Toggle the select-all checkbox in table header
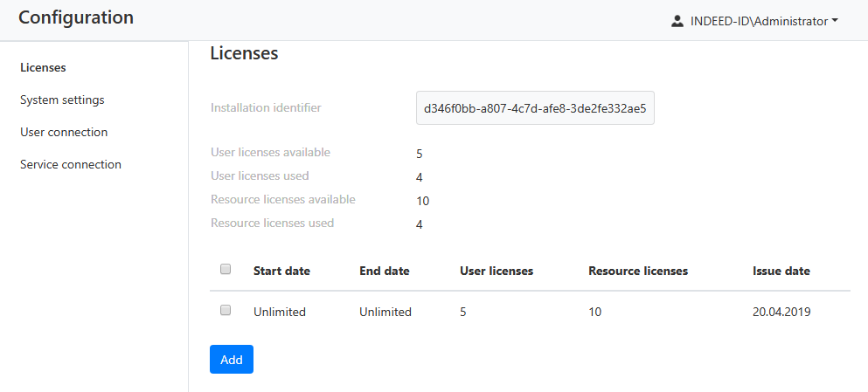Screen dimensions: 868x392 tap(226, 270)
